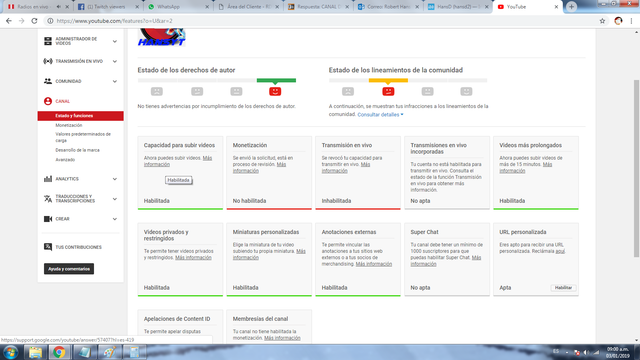Click Más información under Transmisión en vivo card

pyautogui.click(x=345, y=168)
